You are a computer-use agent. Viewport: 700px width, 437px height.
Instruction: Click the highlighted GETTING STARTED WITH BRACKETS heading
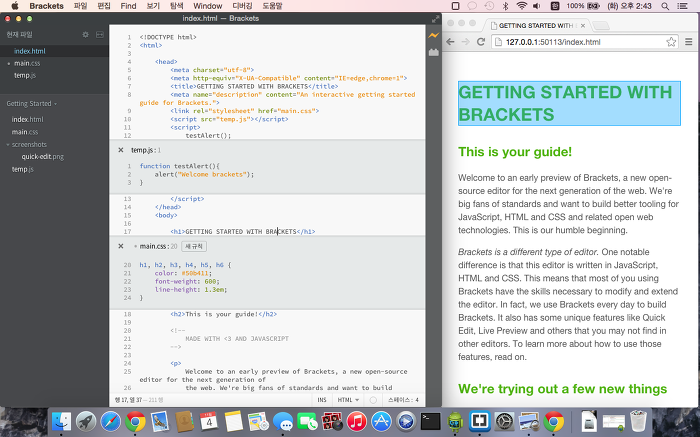569,103
